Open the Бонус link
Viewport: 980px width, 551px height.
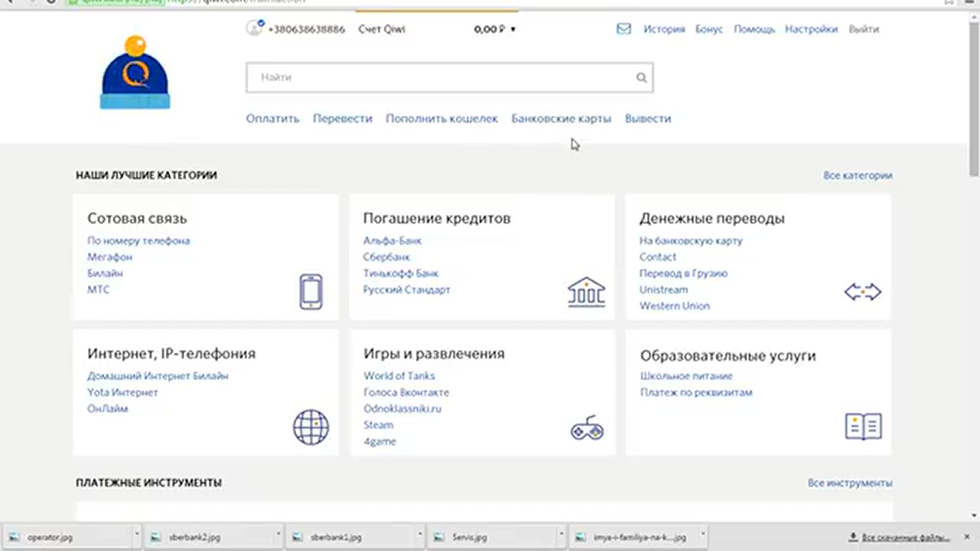[709, 30]
